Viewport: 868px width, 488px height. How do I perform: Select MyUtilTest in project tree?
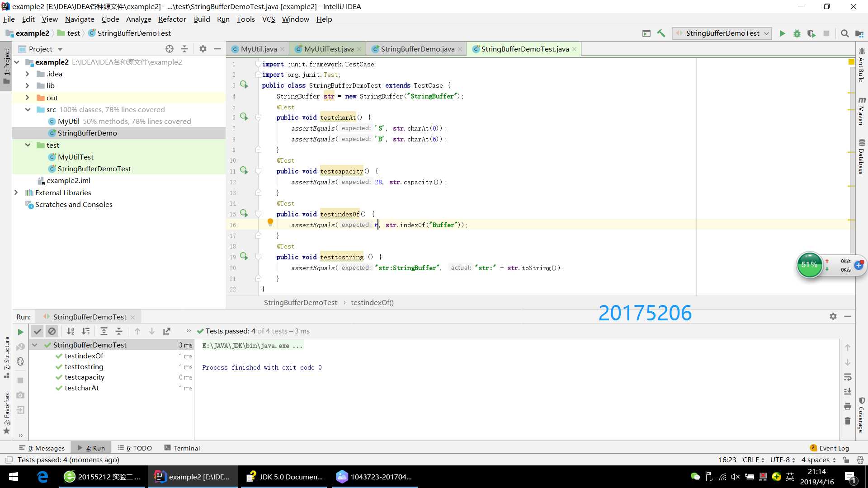click(x=75, y=157)
